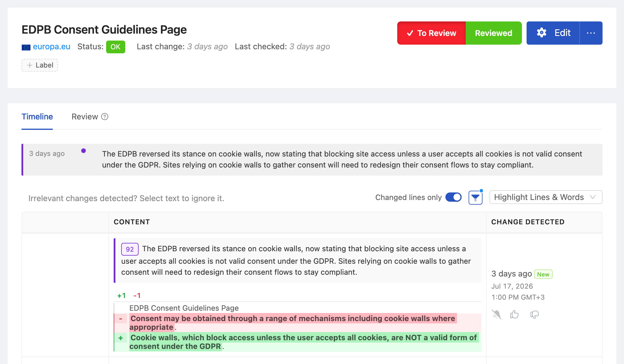Open the filter funnel icon
The width and height of the screenshot is (624, 364).
click(476, 198)
